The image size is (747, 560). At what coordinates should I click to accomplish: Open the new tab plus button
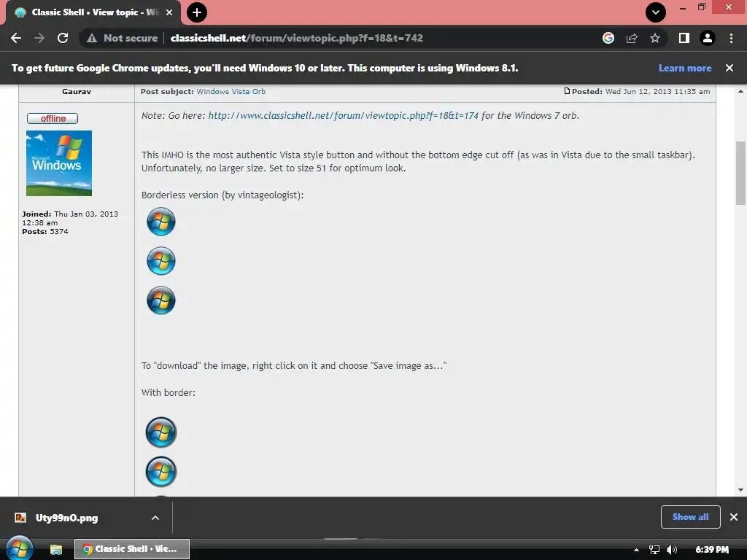point(197,12)
